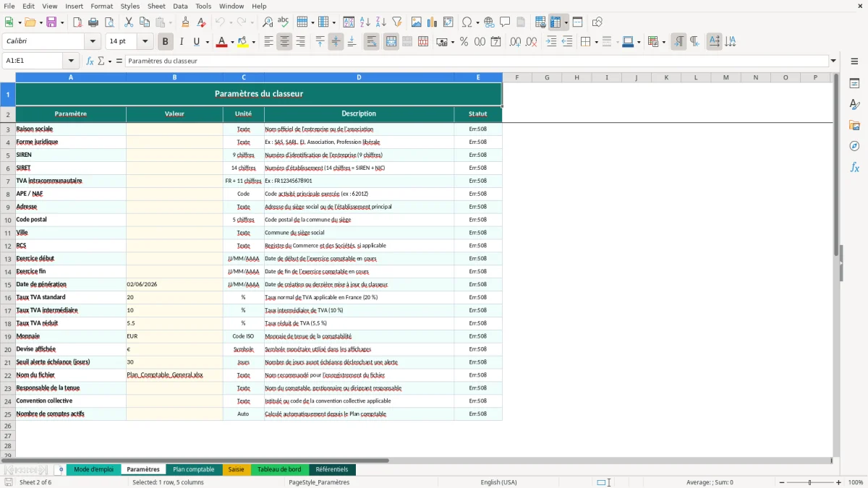The height and width of the screenshot is (488, 868).
Task: Toggle the AutoFilter funnel icon
Action: (x=396, y=22)
